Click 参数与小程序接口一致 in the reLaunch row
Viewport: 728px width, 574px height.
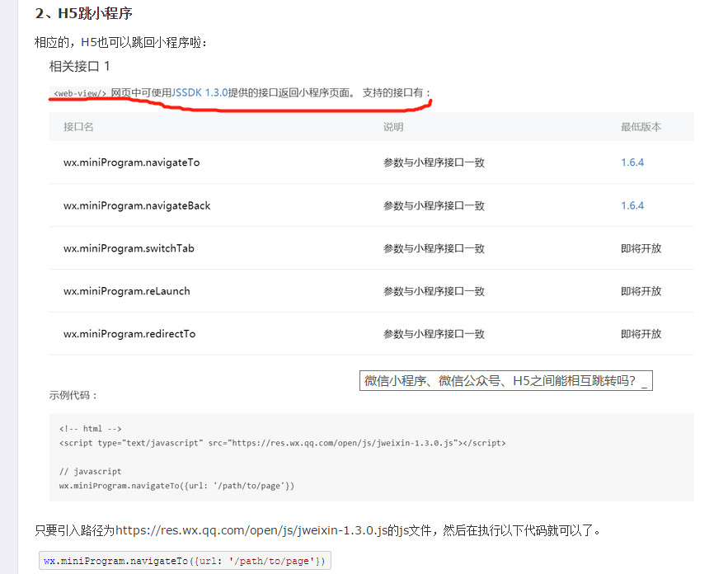coord(434,291)
